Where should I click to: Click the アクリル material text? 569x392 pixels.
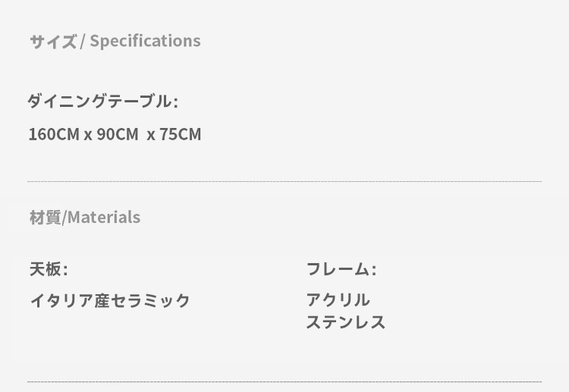tap(338, 300)
